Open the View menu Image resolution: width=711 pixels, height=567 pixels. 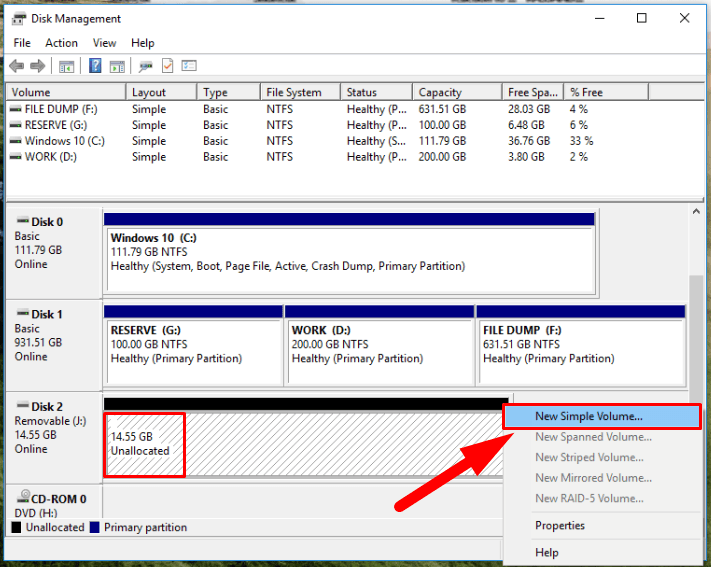pyautogui.click(x=104, y=43)
